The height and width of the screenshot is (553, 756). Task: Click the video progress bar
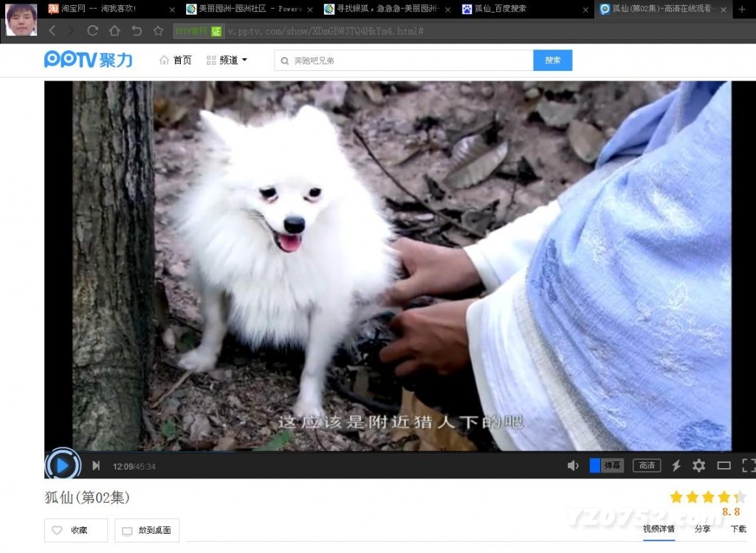[369, 452]
